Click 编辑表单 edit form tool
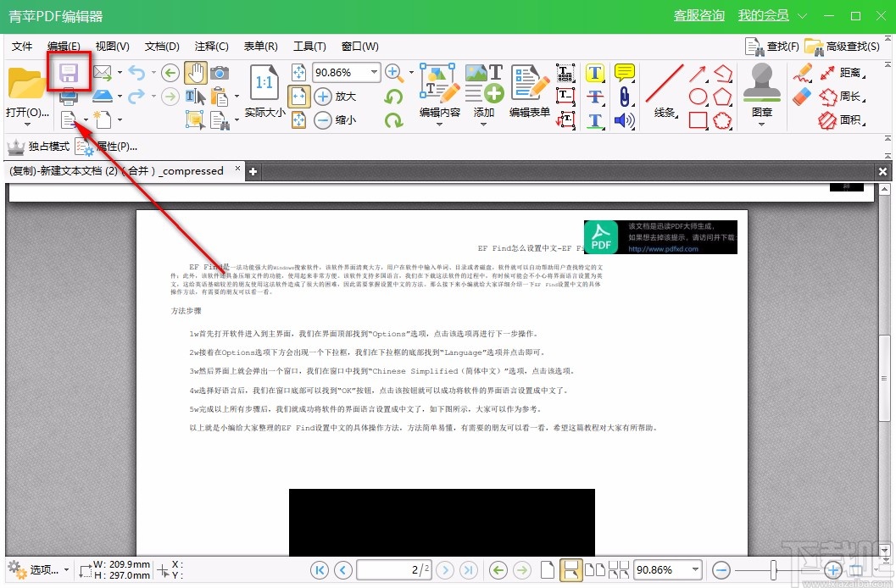Viewport: 896px width, 588px height. click(529, 92)
